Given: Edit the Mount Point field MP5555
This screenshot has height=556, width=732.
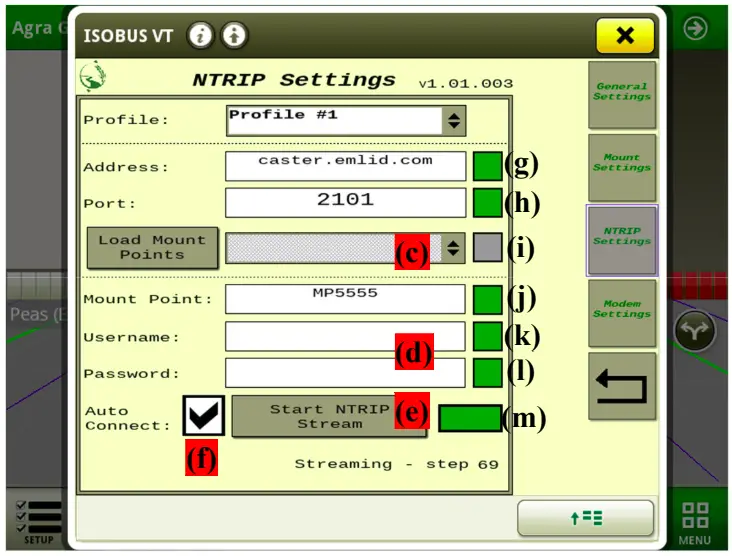Looking at the screenshot, I should point(345,299).
